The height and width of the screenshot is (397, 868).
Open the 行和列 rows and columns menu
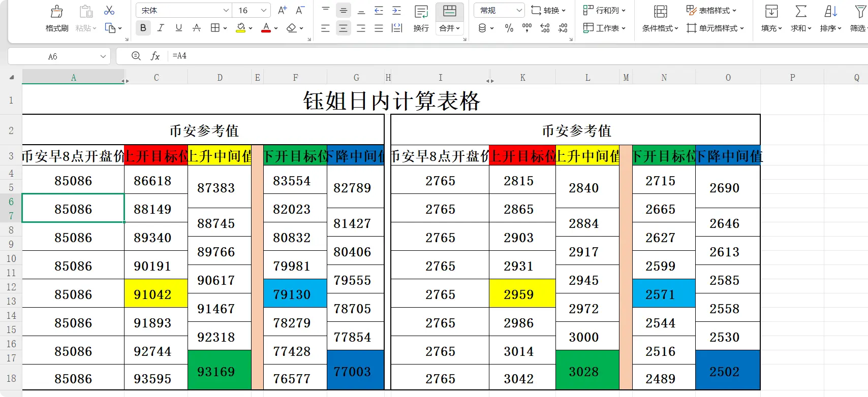tap(604, 10)
